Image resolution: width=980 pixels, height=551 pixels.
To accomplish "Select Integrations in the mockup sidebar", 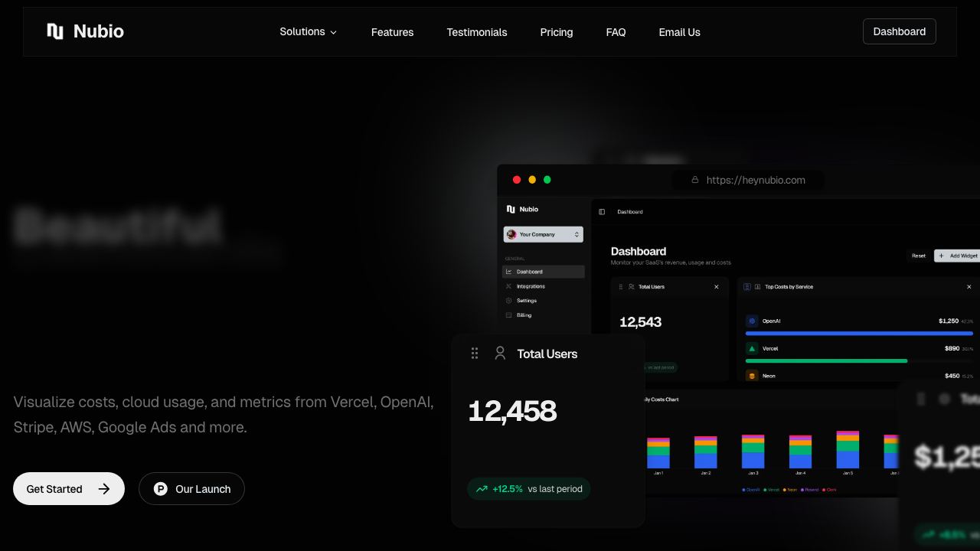I will pyautogui.click(x=543, y=286).
